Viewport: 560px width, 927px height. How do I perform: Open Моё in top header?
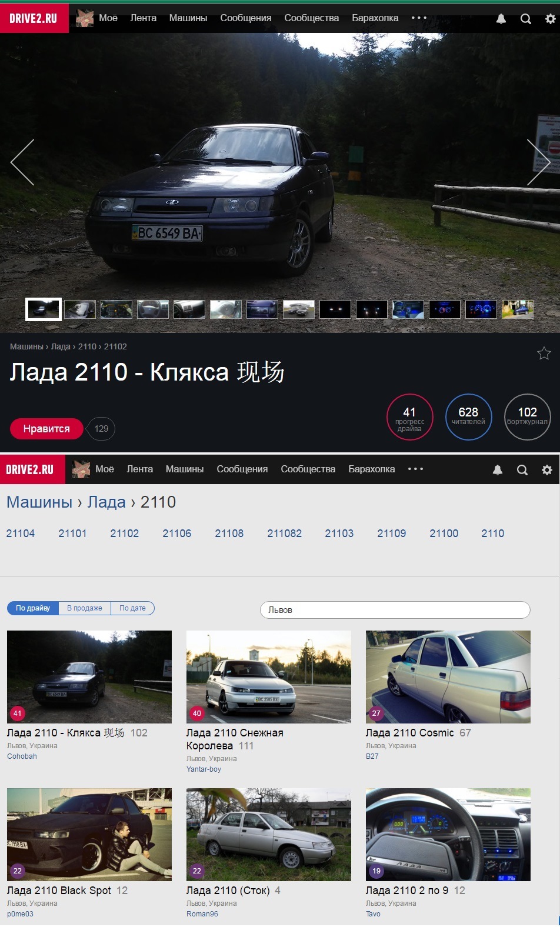(x=108, y=18)
